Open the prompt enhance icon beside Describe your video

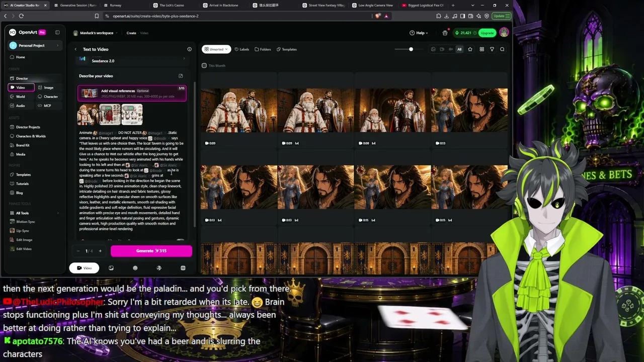[181, 76]
